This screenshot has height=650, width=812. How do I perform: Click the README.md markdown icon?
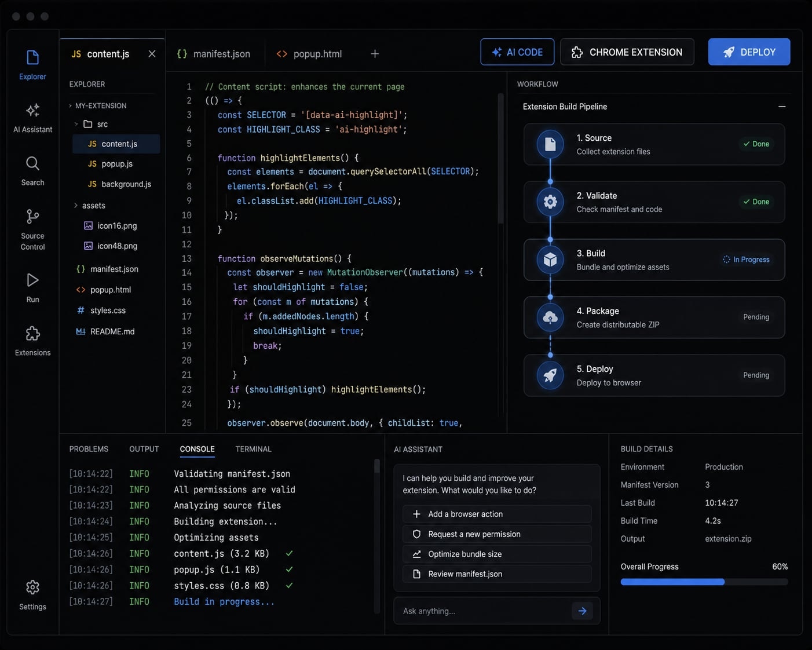81,331
